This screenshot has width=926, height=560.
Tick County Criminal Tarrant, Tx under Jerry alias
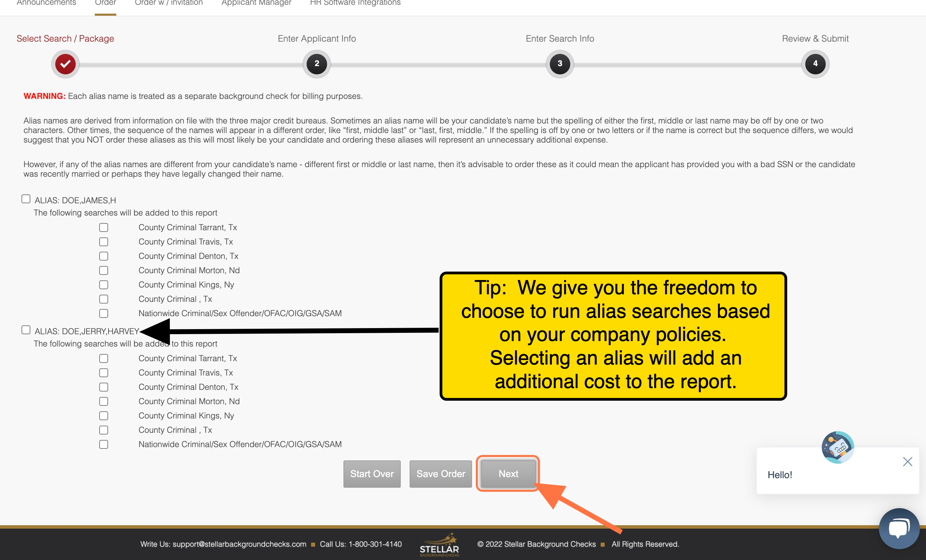(104, 358)
